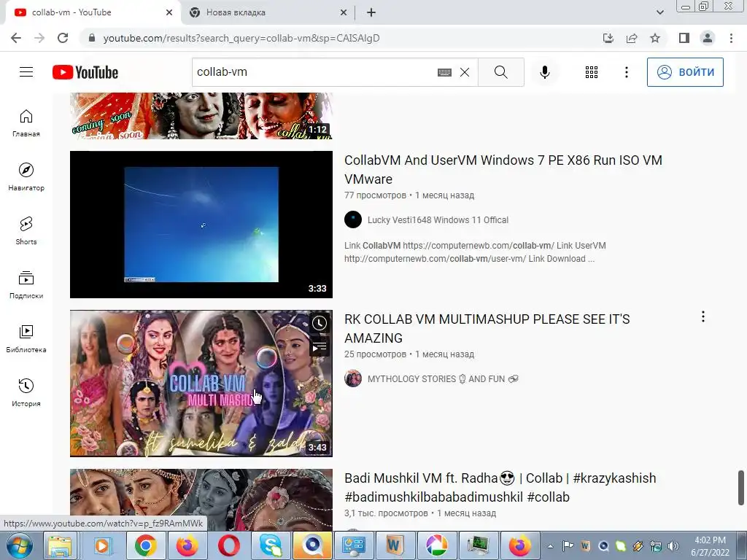Open YouTube settings three-dot menu
The width and height of the screenshot is (747, 560).
pyautogui.click(x=627, y=72)
